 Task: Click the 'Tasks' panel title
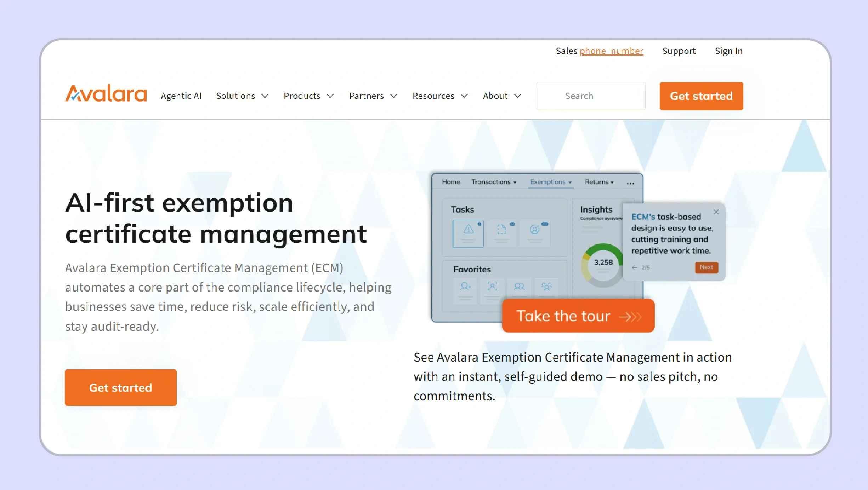tap(463, 209)
